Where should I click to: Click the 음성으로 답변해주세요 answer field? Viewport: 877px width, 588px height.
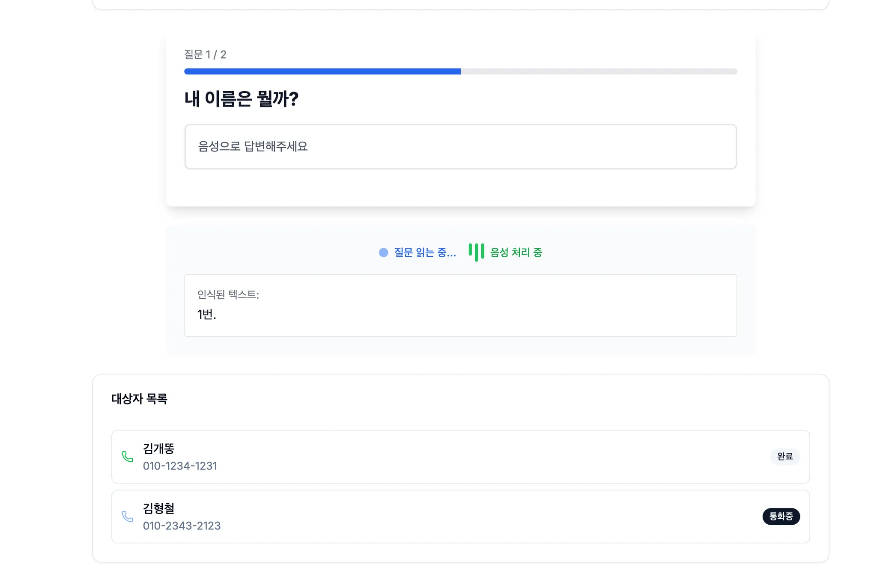460,147
